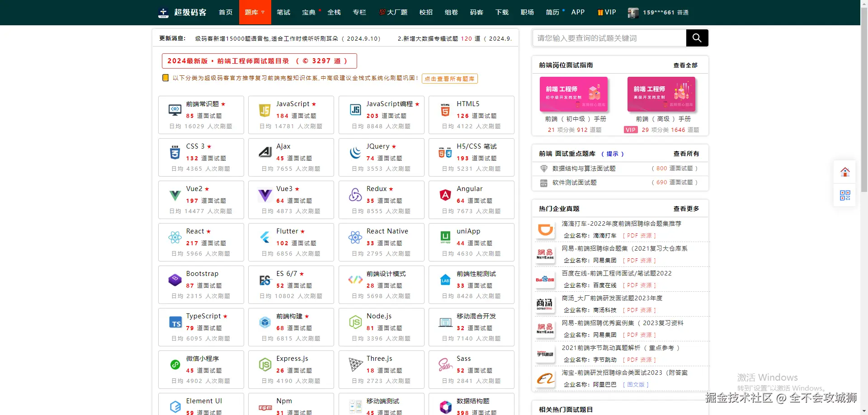Screen dimensions: 868x415
Task: Select the Bootstrap icon
Action: (175, 280)
